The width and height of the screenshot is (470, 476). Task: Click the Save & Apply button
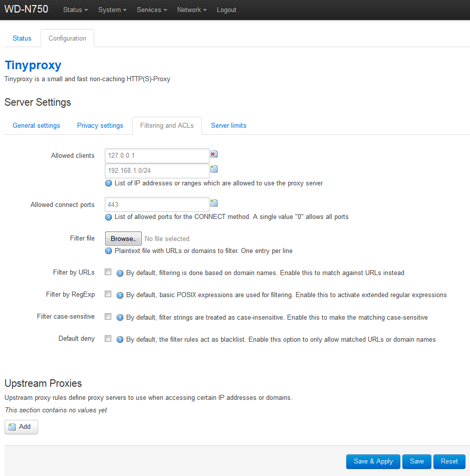[x=373, y=461]
